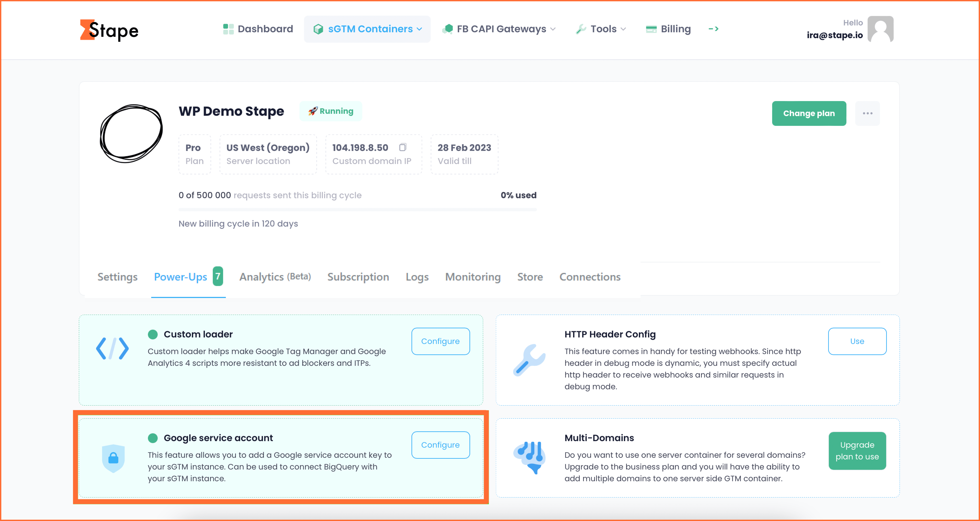The height and width of the screenshot is (521, 980).
Task: Click the requests usage progress bar
Action: pyautogui.click(x=358, y=209)
